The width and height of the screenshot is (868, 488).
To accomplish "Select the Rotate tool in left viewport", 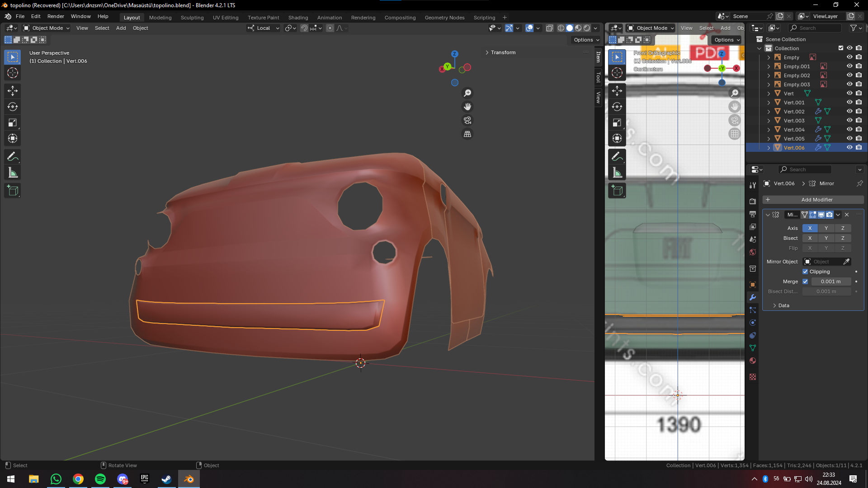I will click(13, 107).
